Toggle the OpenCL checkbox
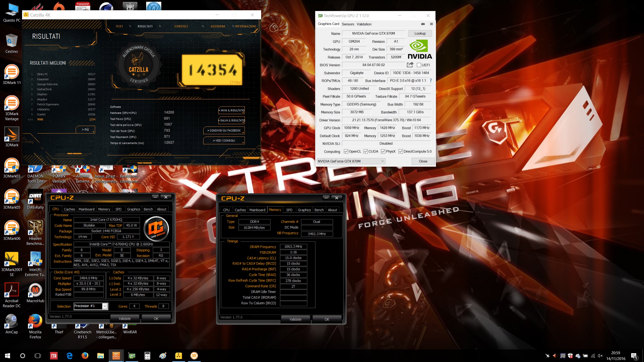This screenshot has height=362, width=644. pyautogui.click(x=346, y=152)
